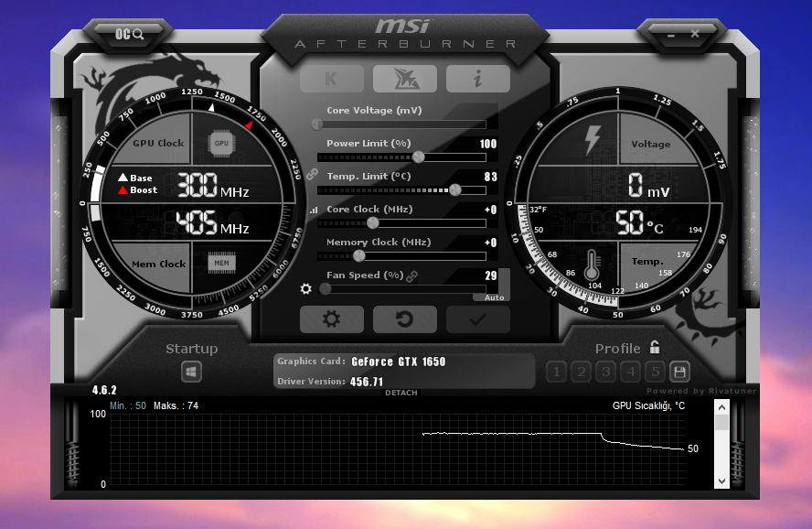Click the Min. : 50 reading

click(128, 405)
